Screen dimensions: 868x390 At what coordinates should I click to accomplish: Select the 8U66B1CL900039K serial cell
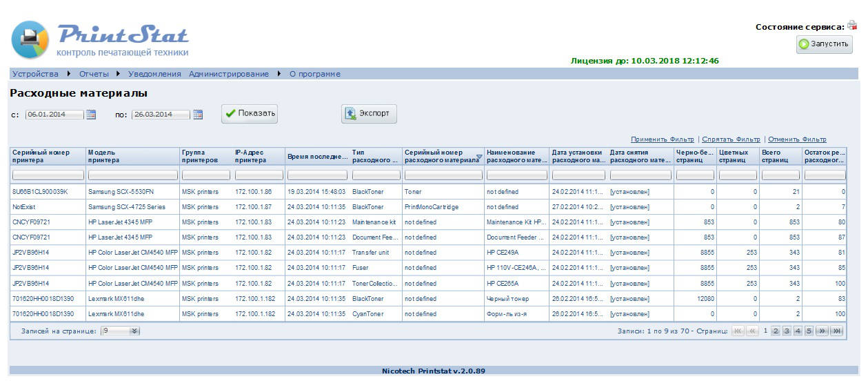[x=40, y=192]
